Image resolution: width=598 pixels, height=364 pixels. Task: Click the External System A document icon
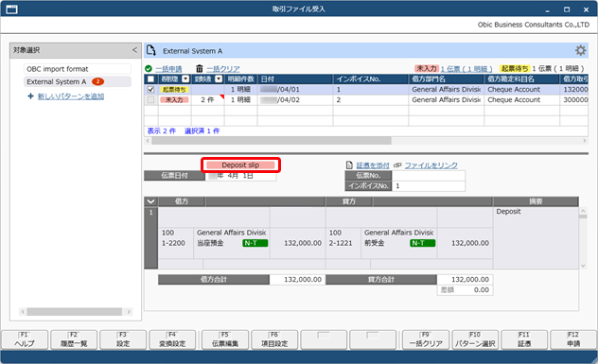[x=151, y=50]
